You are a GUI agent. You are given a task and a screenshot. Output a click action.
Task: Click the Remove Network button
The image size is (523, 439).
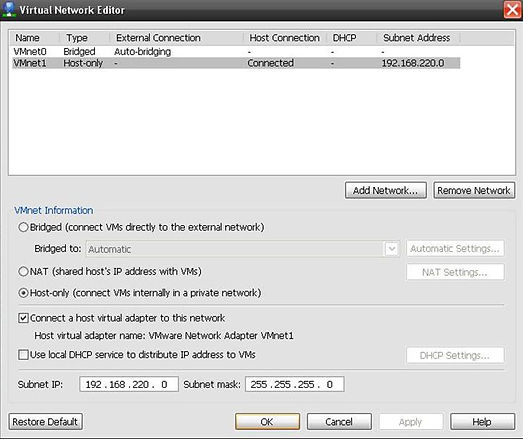point(474,190)
